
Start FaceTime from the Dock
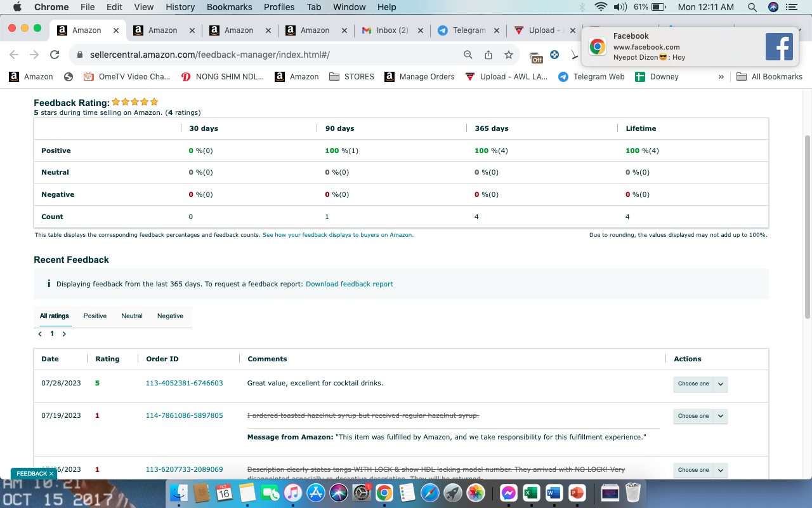270,493
